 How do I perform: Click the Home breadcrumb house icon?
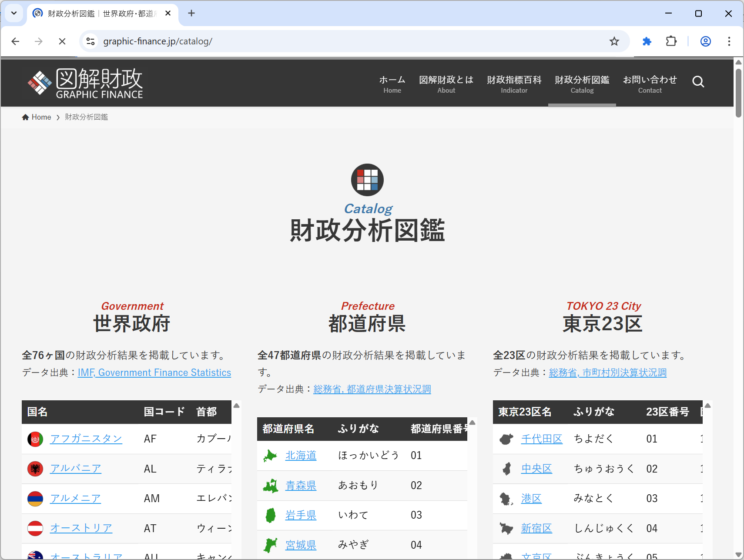[25, 117]
